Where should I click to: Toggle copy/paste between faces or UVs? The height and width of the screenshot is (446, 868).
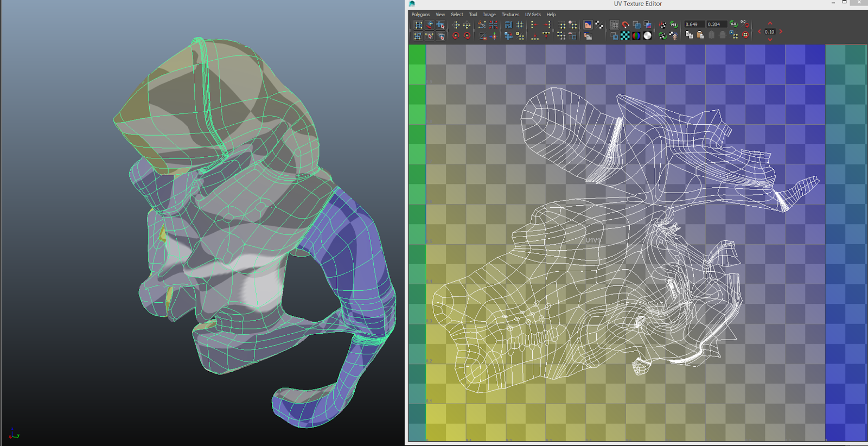(x=733, y=35)
